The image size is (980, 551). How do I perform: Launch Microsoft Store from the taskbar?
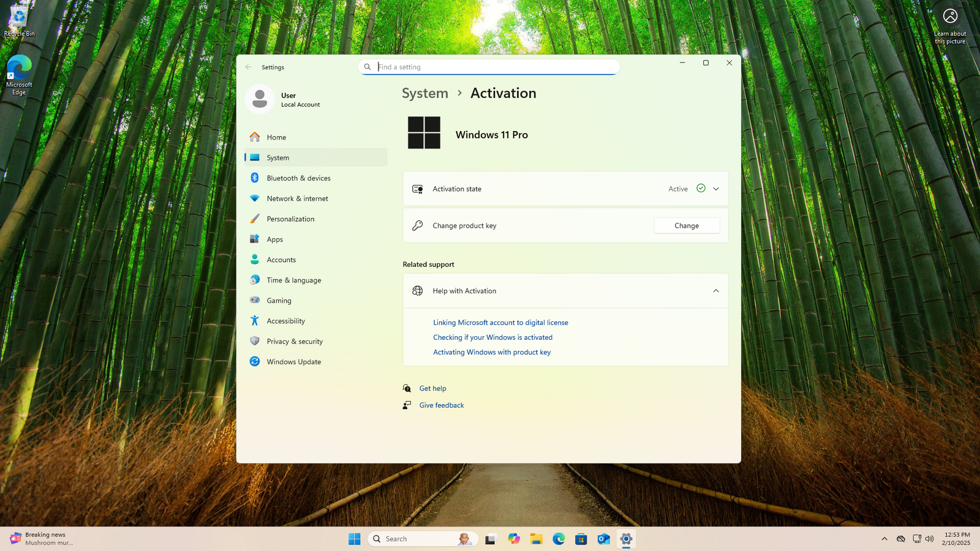click(x=581, y=539)
